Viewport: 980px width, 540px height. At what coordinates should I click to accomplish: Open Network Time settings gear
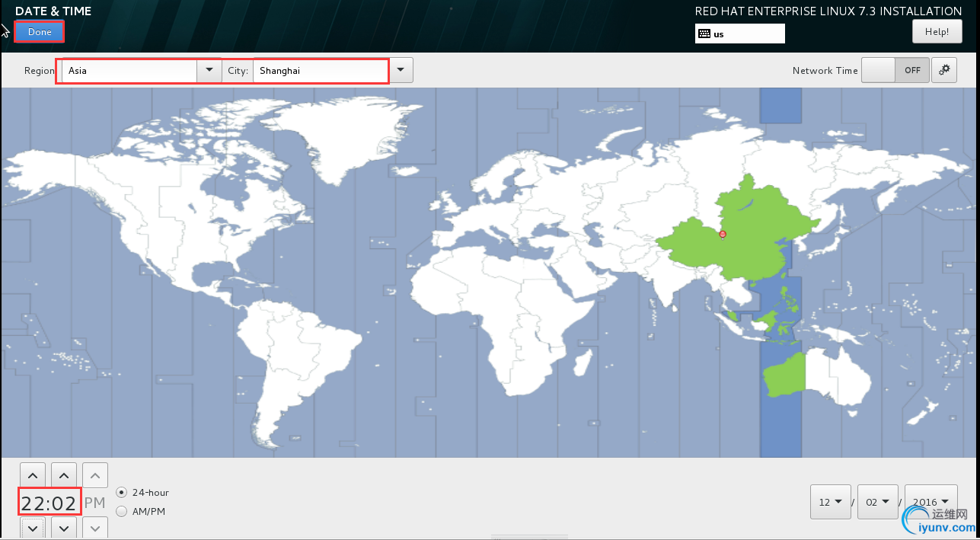(944, 70)
